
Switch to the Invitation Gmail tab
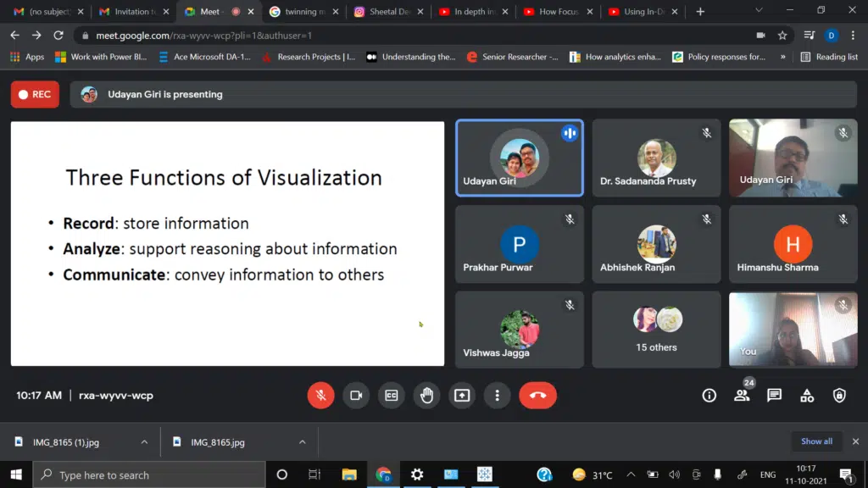127,12
